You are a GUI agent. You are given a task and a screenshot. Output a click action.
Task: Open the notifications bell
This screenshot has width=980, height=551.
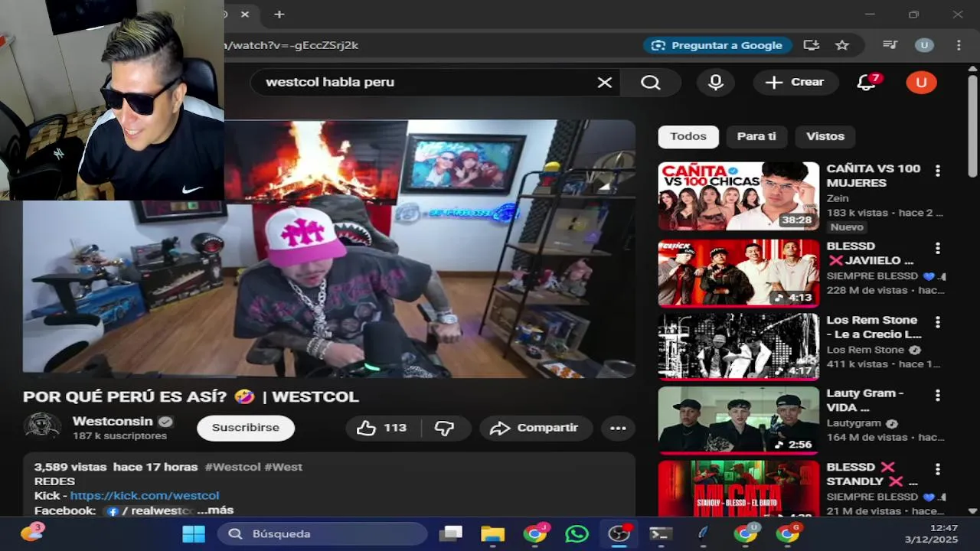867,83
